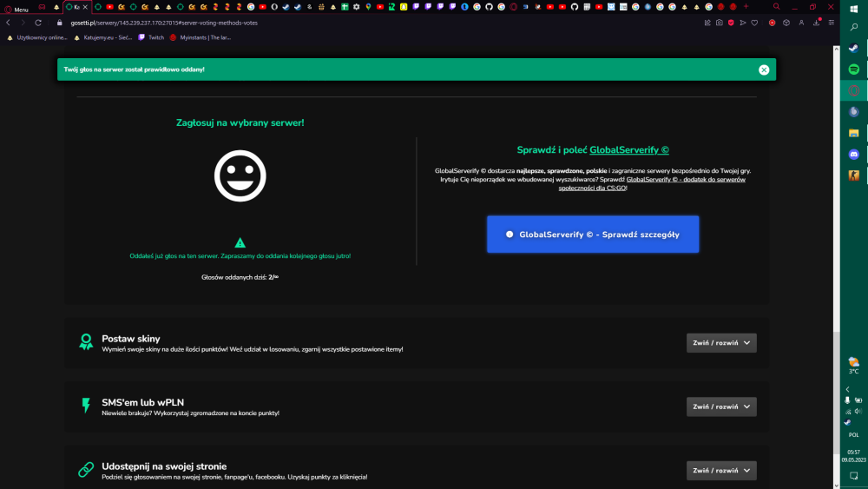Expand the SMS'em lub wPLN section via Zwiń / rozwiń
Viewport: 868px width, 489px height.
(721, 406)
